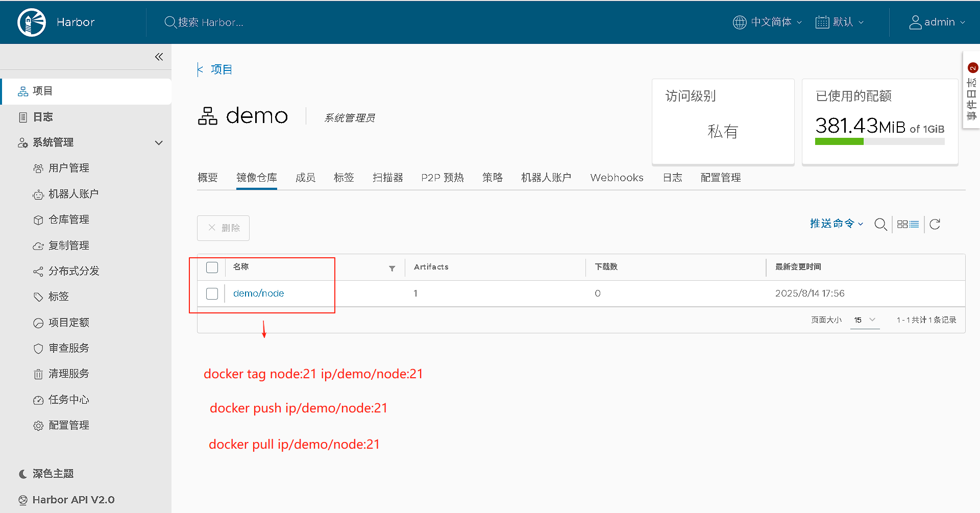Check the select-all checkbox in table header
Image resolution: width=980 pixels, height=513 pixels.
[212, 267]
